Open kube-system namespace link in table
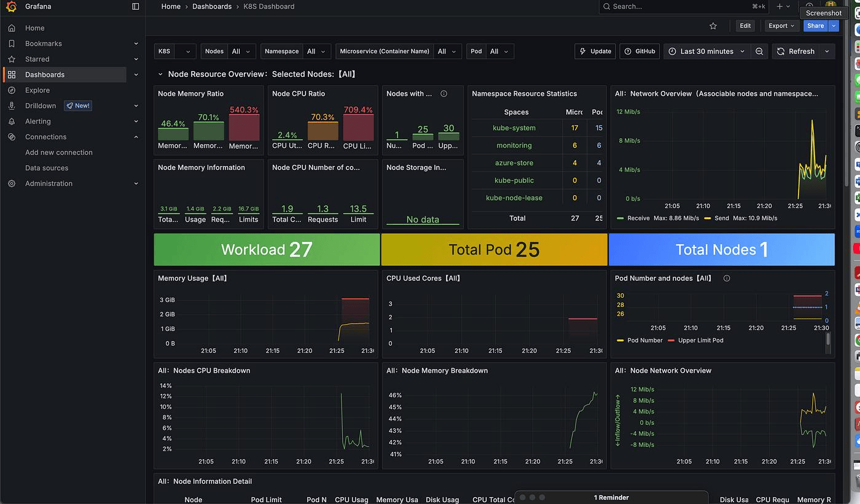 point(514,128)
